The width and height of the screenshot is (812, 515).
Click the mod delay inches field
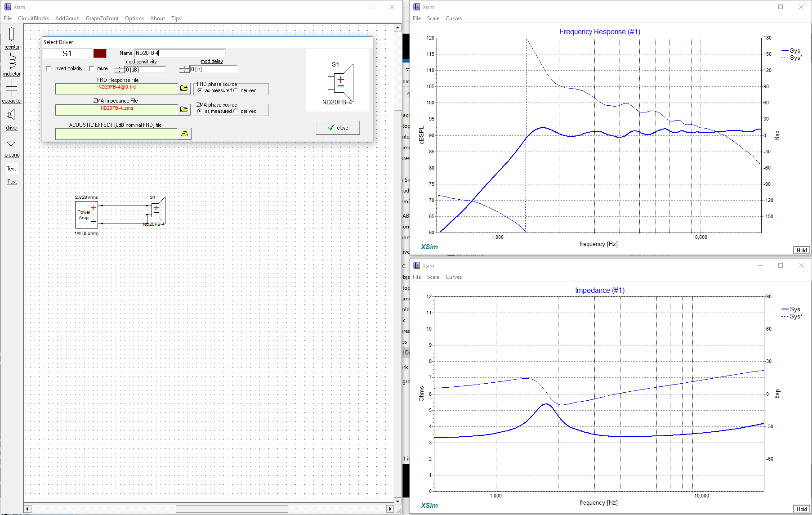point(214,69)
